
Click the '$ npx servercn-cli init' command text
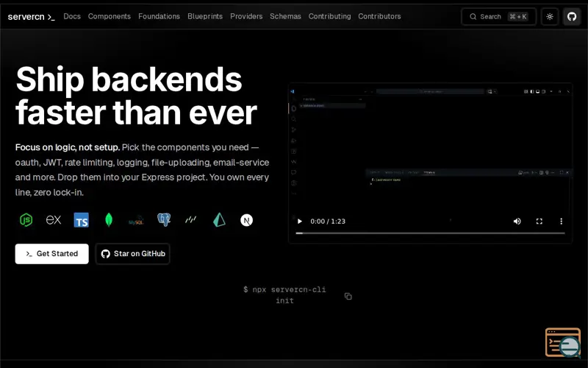point(284,295)
